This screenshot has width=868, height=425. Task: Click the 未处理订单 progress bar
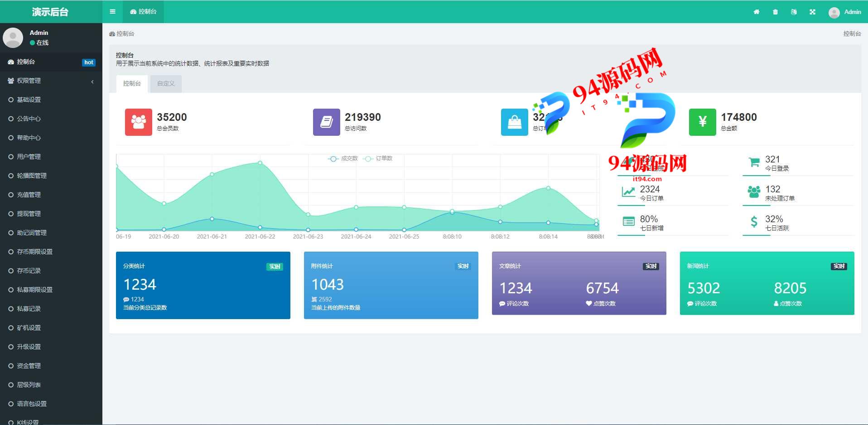[x=798, y=205]
